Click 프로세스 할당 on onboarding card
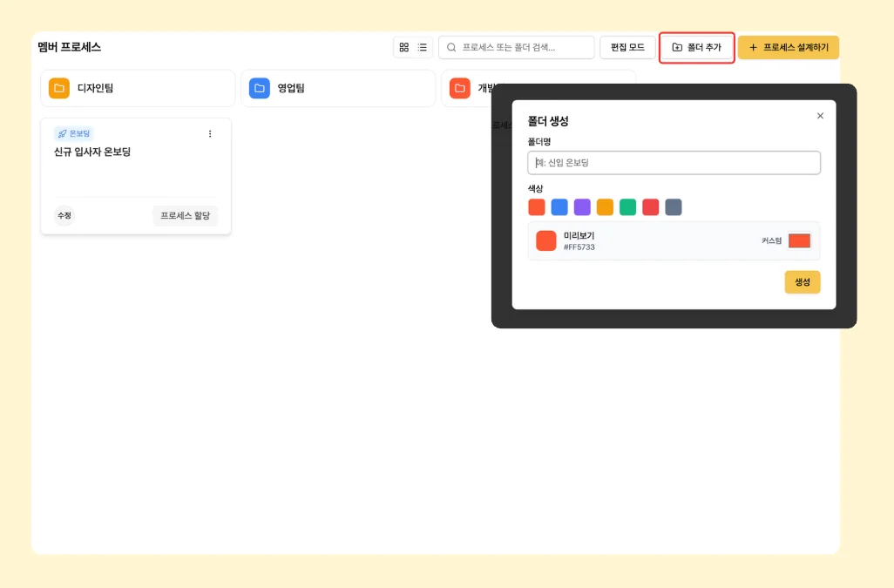 coord(185,215)
